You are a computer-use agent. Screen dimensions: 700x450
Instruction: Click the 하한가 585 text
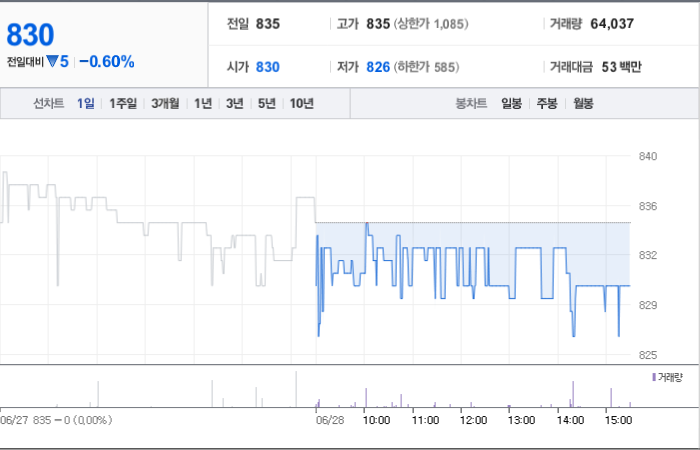pyautogui.click(x=426, y=67)
